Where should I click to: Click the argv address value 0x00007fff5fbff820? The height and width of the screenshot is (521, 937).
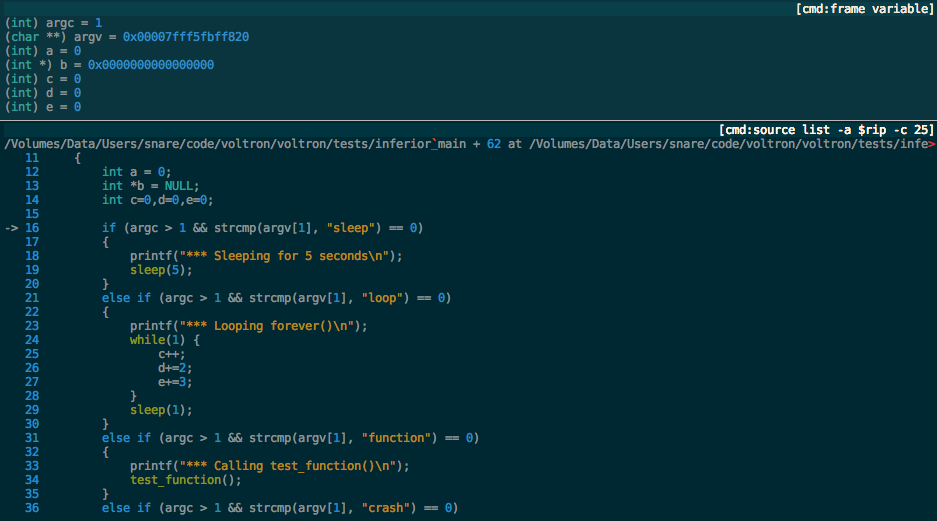pos(186,37)
